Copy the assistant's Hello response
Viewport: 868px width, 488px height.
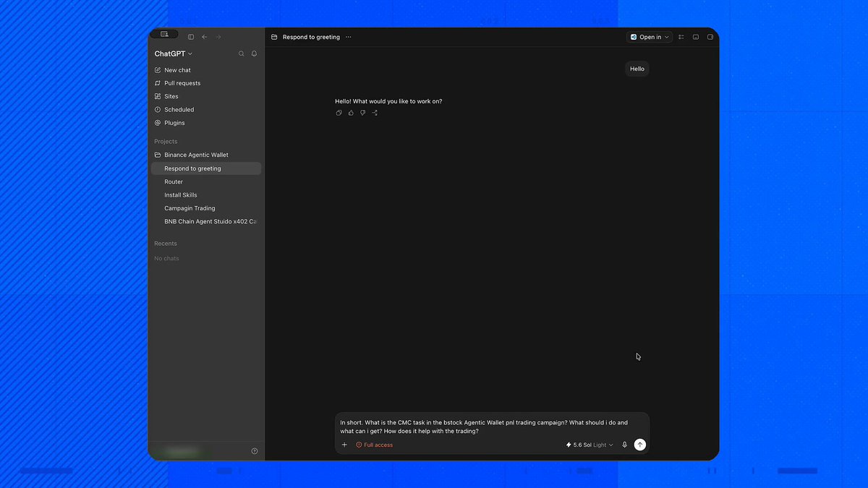pyautogui.click(x=339, y=113)
